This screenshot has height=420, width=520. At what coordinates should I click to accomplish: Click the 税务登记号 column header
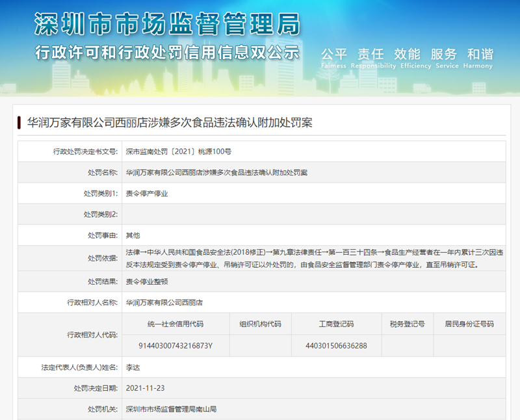(408, 324)
